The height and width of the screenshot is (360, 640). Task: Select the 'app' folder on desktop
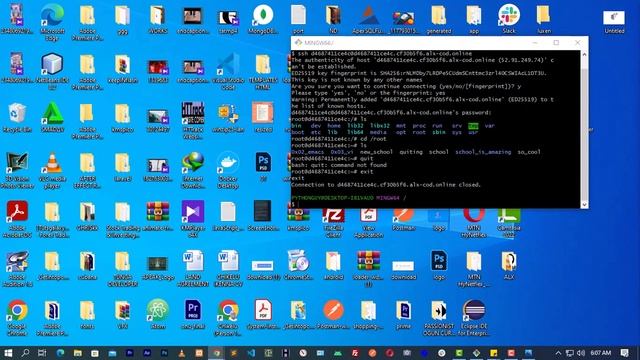[x=473, y=19]
